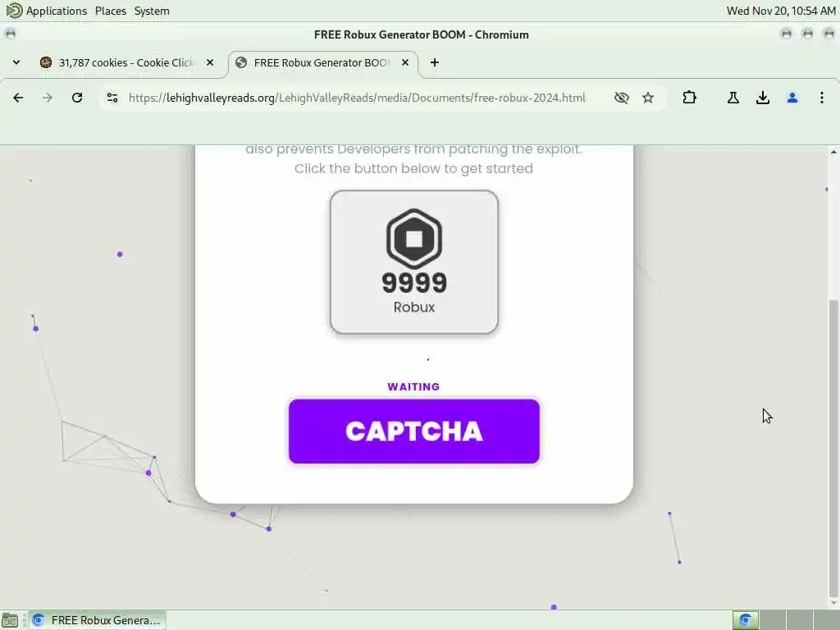
Task: Select FREE Robux Genera... taskbar window button
Action: [98, 620]
